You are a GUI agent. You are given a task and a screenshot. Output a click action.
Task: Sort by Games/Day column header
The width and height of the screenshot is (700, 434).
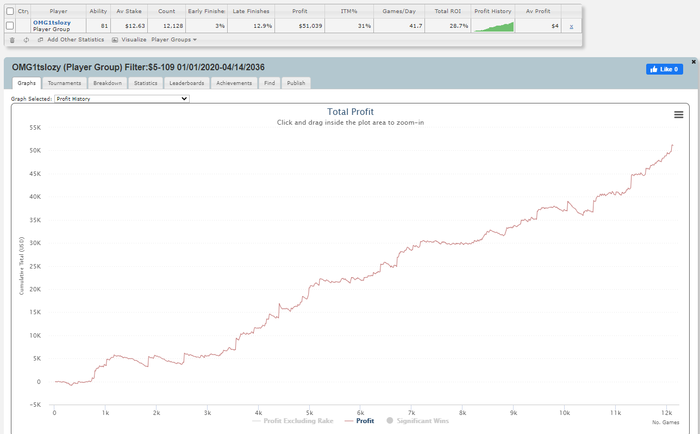coord(399,11)
